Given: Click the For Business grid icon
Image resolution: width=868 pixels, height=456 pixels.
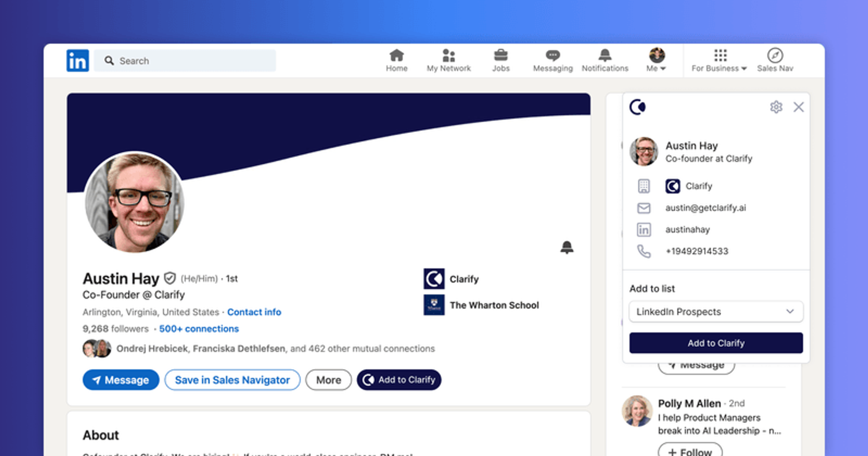Looking at the screenshot, I should coord(720,55).
